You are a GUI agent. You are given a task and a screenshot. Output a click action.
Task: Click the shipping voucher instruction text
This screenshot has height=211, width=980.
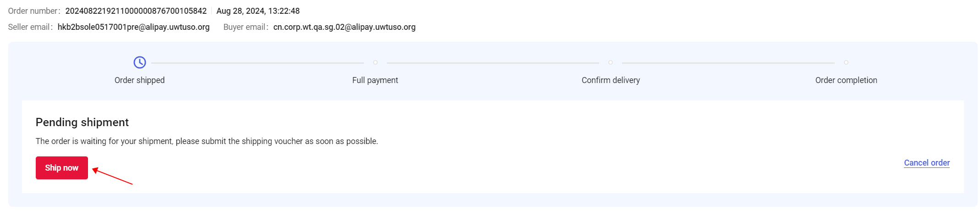coord(207,141)
